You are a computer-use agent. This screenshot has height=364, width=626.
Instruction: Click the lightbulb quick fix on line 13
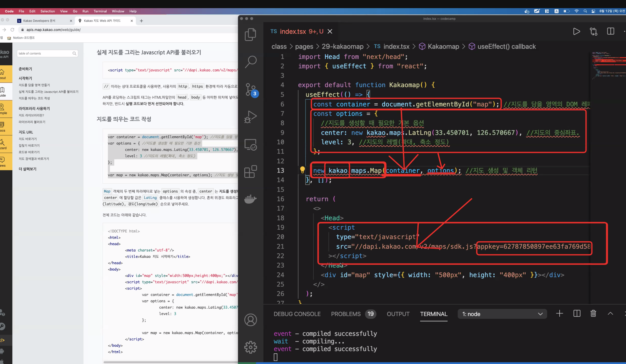pos(302,170)
